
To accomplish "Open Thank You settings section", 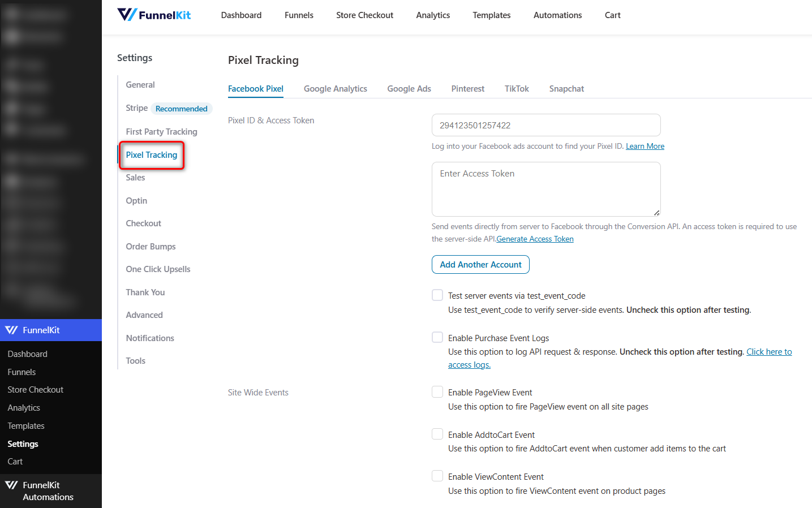I will pyautogui.click(x=145, y=292).
